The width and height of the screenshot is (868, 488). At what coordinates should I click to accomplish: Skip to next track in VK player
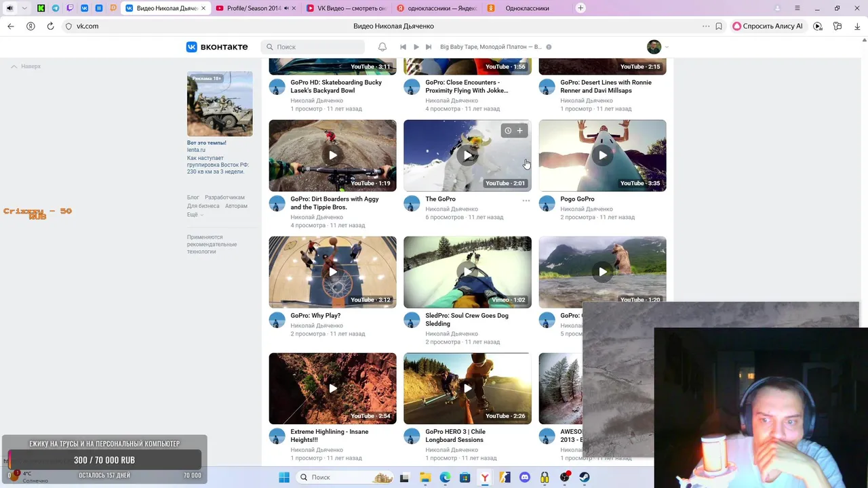coord(429,47)
